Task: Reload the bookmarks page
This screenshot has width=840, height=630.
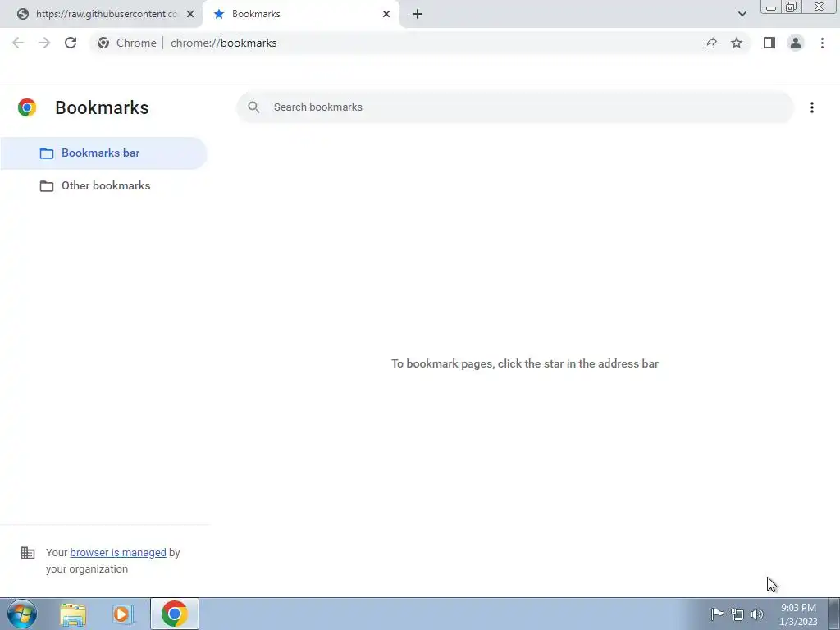Action: (71, 43)
